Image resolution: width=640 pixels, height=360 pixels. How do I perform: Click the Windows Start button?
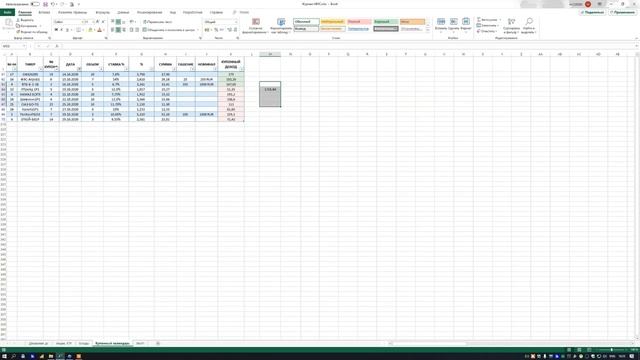[x=4, y=356]
